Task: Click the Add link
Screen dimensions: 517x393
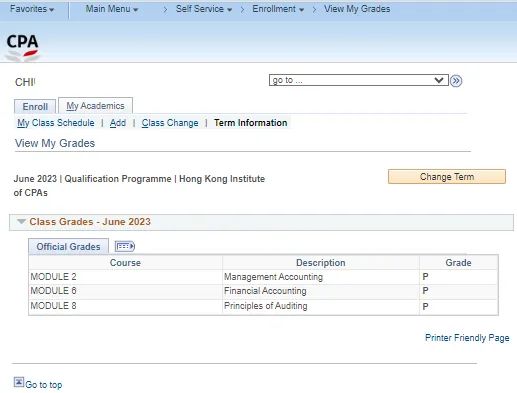Action: tap(118, 123)
